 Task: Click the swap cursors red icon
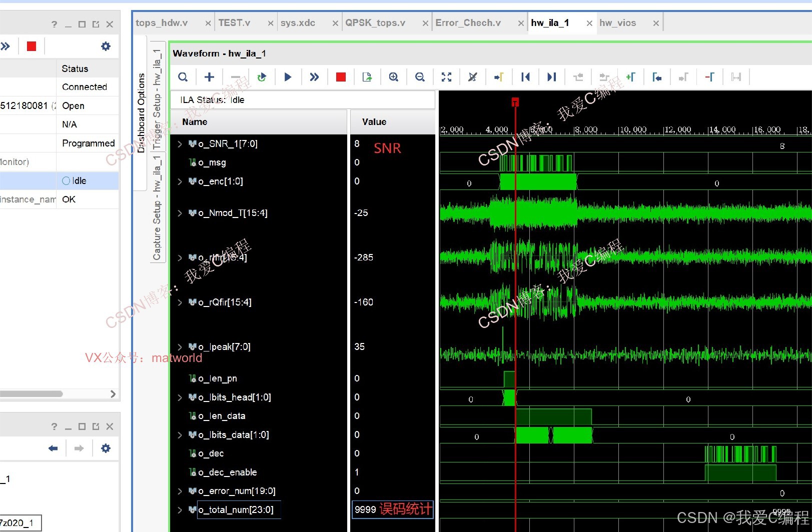tap(709, 77)
